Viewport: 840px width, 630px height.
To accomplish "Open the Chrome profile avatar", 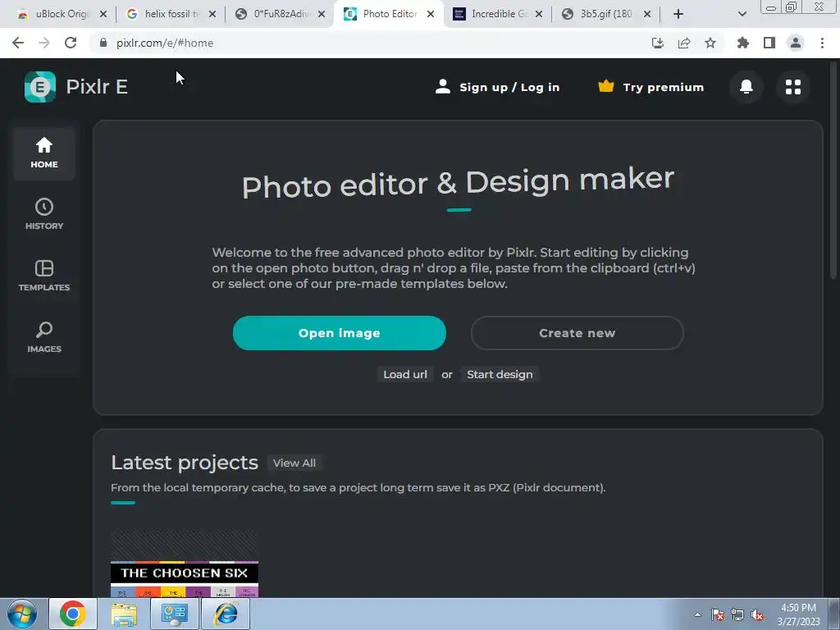I will [796, 43].
